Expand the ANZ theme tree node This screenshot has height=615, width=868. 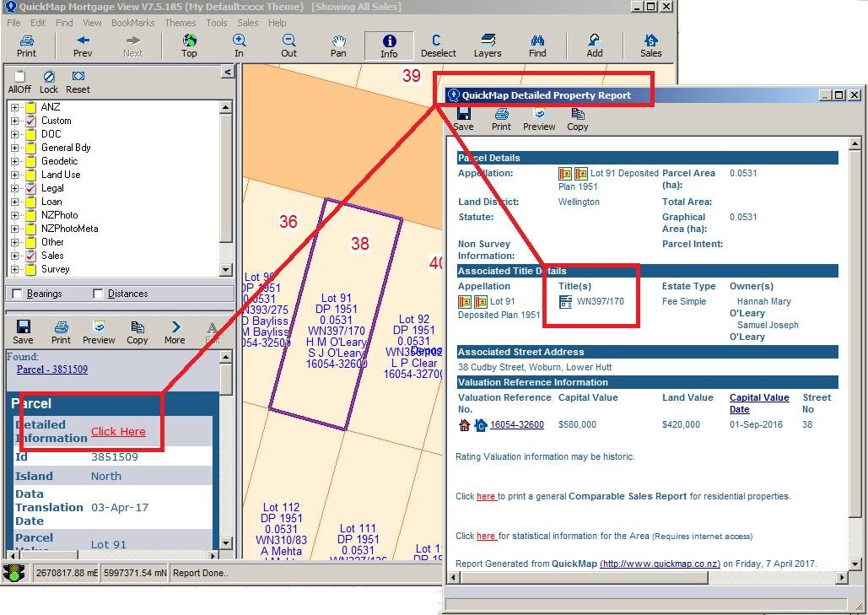coord(15,107)
